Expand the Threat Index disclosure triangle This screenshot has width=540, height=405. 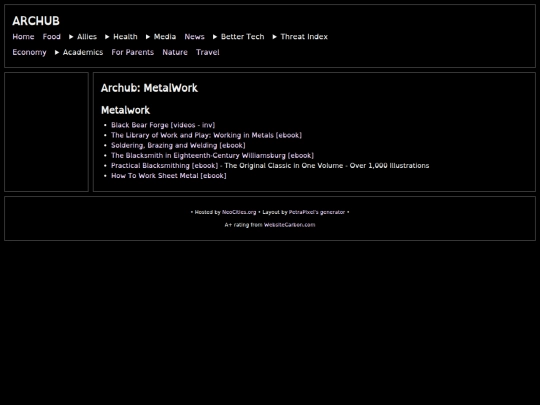tap(274, 37)
